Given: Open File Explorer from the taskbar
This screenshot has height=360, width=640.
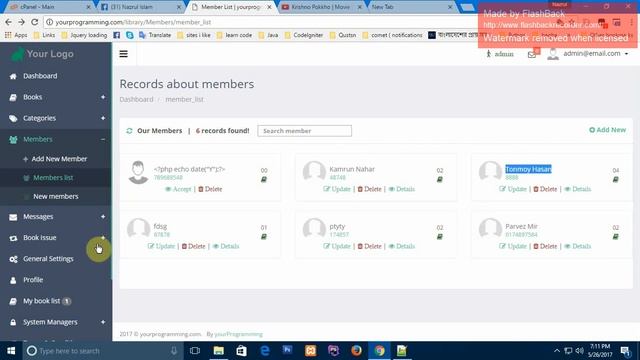Looking at the screenshot, I should point(218,351).
